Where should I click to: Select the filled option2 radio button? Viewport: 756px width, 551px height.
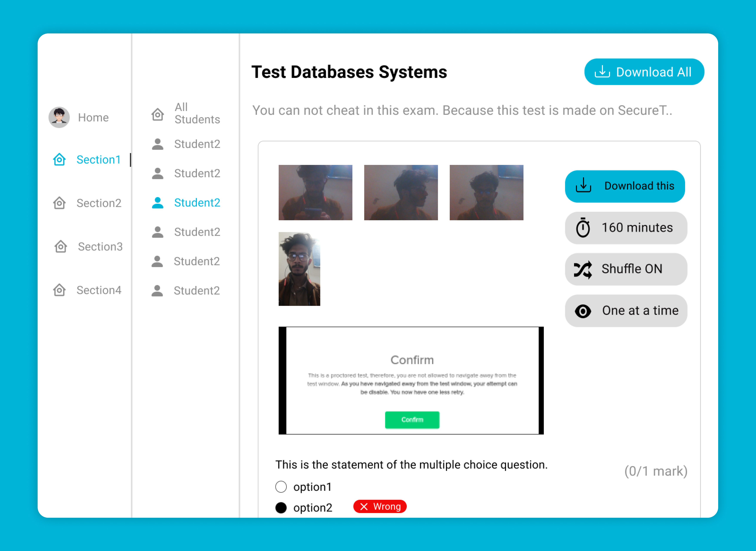(281, 508)
